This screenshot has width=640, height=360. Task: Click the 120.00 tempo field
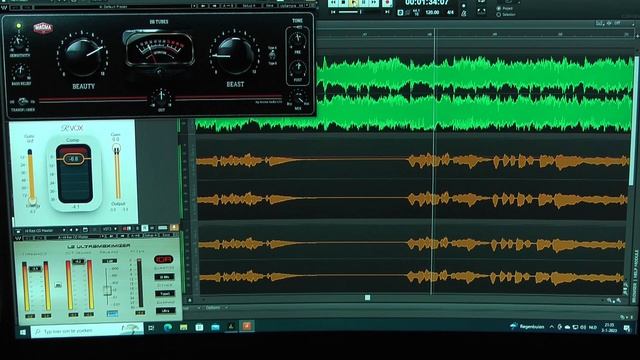pyautogui.click(x=432, y=13)
